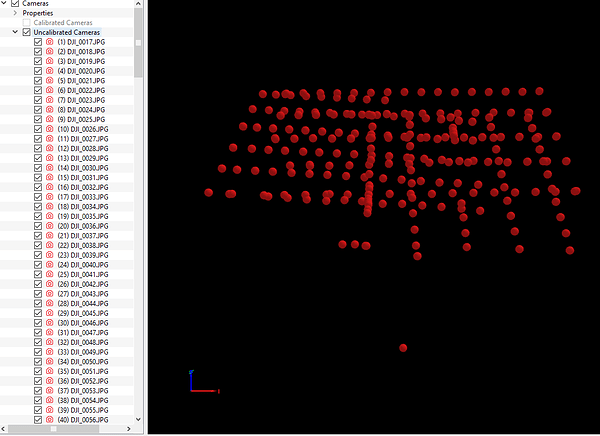
Task: Collapse the Cameras tree node
Action: [x=4, y=3]
